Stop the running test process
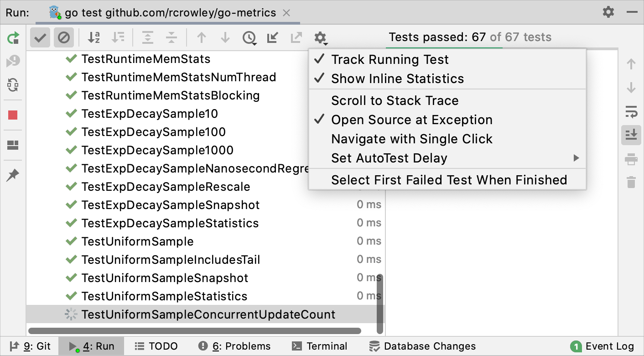Screen dimensions: 644x356 coord(14,115)
